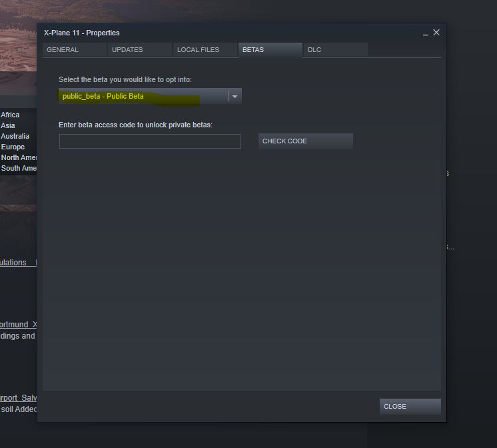This screenshot has width=497, height=448.
Task: Minimize the Properties window
Action: [x=426, y=33]
